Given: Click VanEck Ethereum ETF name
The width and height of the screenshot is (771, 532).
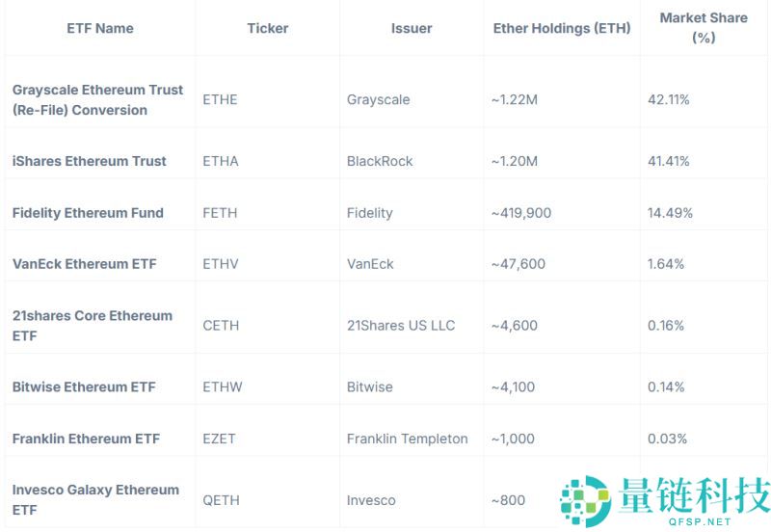Looking at the screenshot, I should [x=85, y=263].
